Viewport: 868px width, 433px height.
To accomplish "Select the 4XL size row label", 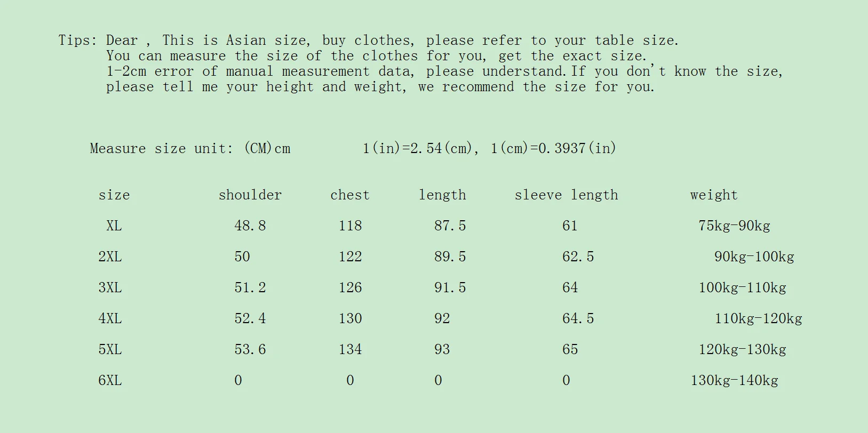I will (110, 318).
